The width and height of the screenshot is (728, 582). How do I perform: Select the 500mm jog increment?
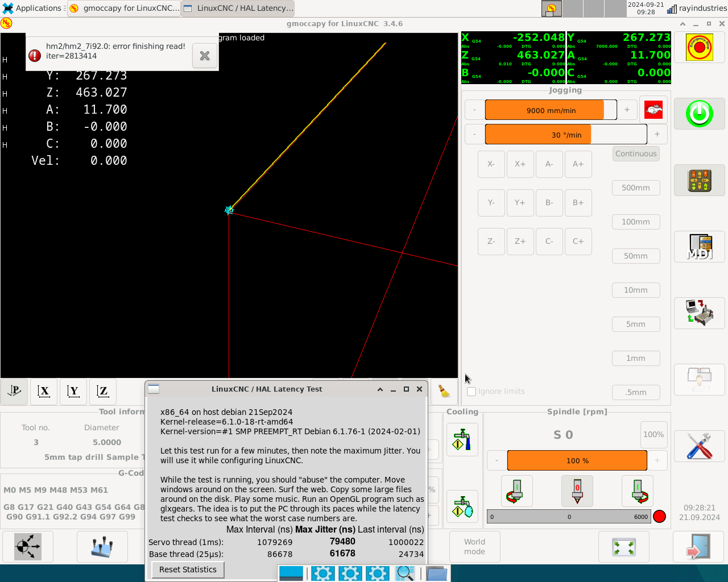(x=636, y=188)
